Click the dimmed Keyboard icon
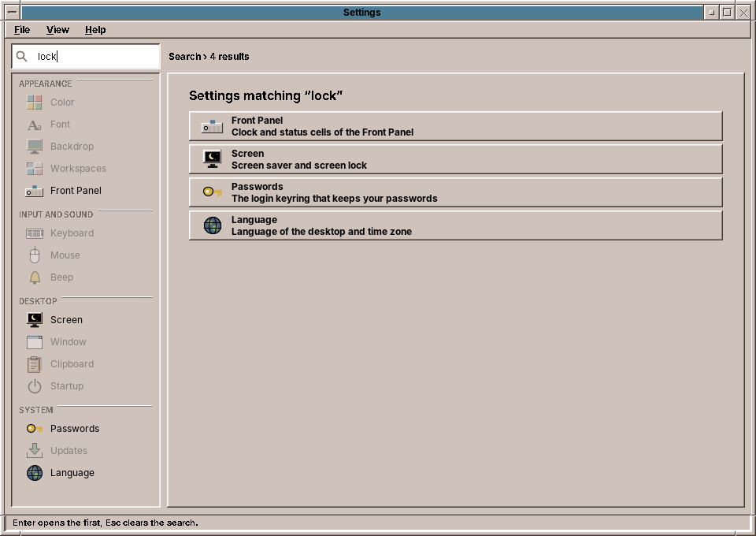Image resolution: width=756 pixels, height=536 pixels. [35, 233]
